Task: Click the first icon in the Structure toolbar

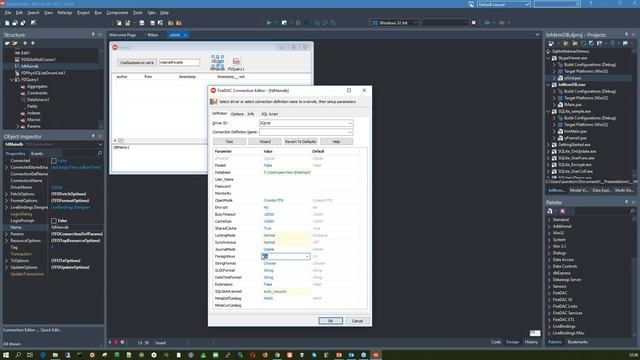Action: (x=7, y=43)
